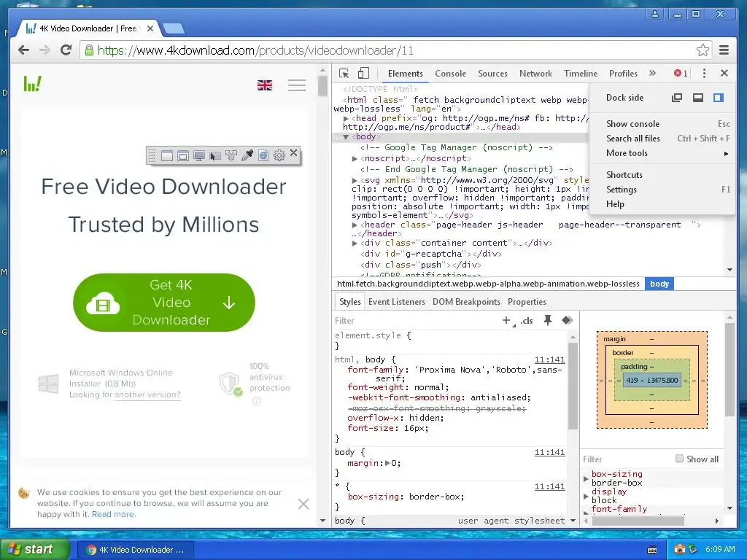Screen dimensions: 747x560
Task: Choose the undock into separate window icon
Action: [677, 98]
